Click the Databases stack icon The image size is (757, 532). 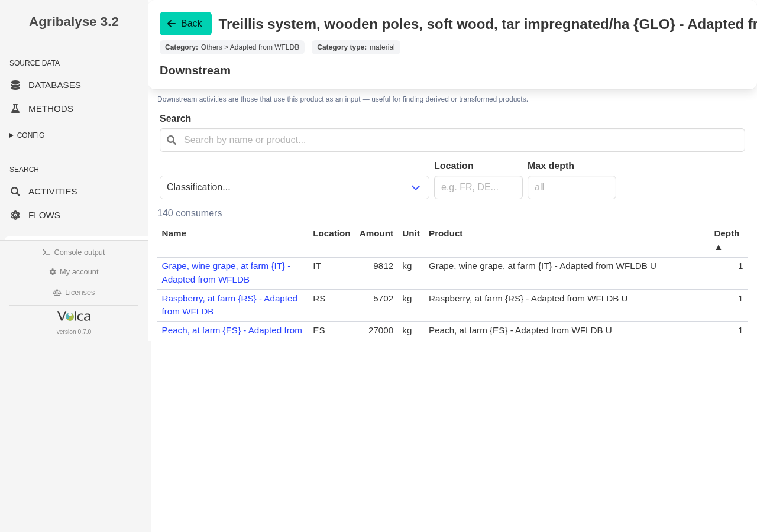tap(15, 85)
